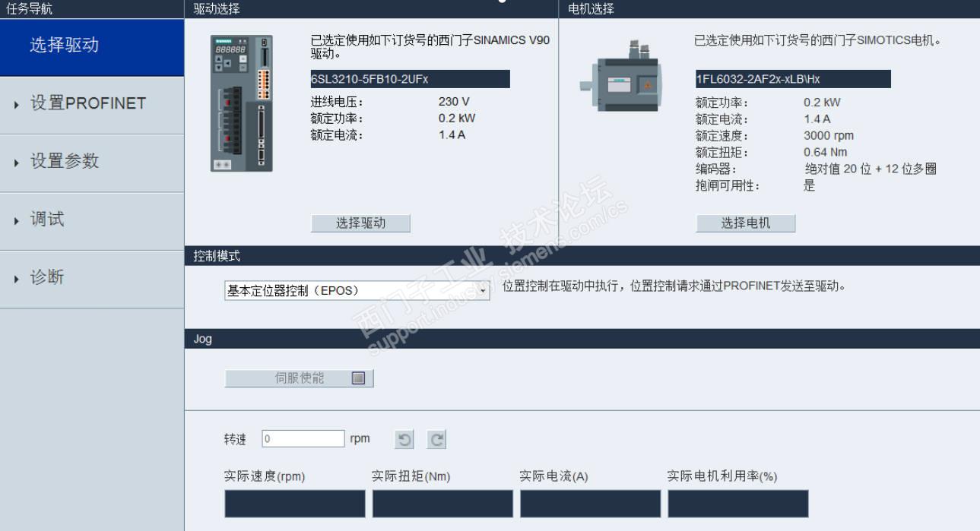Open the control mode dropdown 基本定位器控制（EPOS）
The width and height of the screenshot is (980, 531).
[x=357, y=290]
